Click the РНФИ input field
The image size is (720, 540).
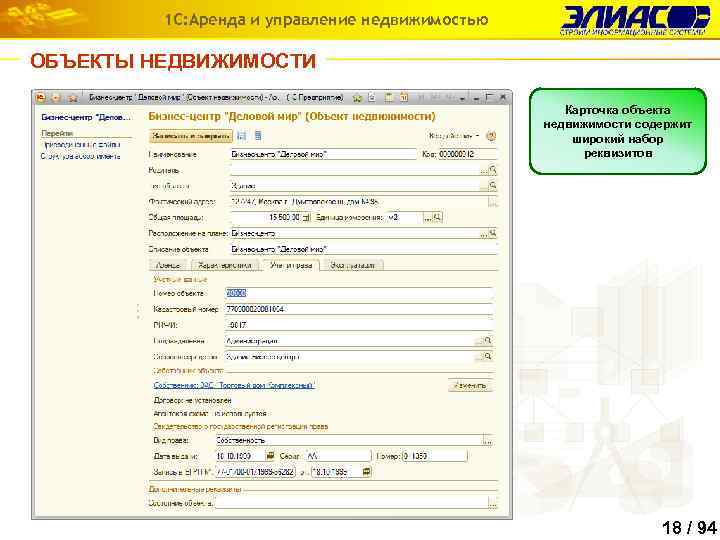click(359, 325)
